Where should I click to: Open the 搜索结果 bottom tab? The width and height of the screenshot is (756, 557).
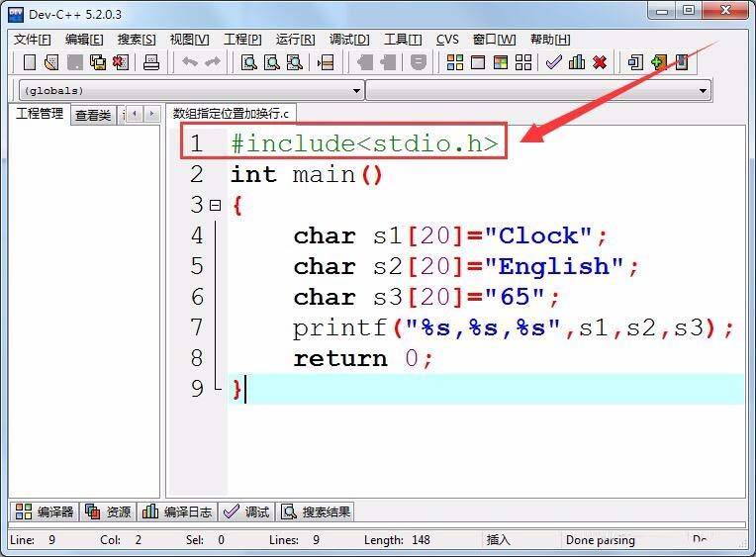(x=316, y=511)
